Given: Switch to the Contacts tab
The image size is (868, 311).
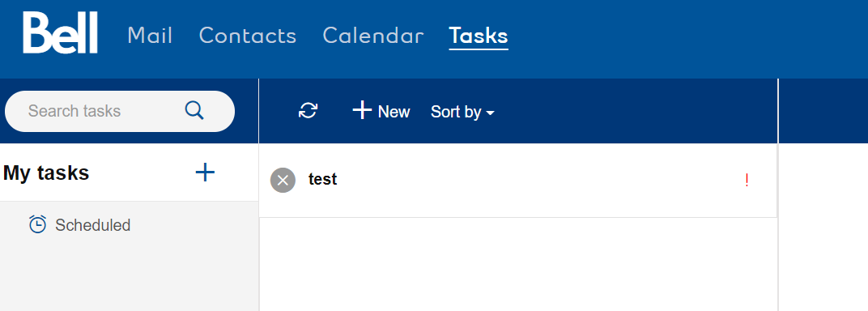Looking at the screenshot, I should pyautogui.click(x=248, y=36).
